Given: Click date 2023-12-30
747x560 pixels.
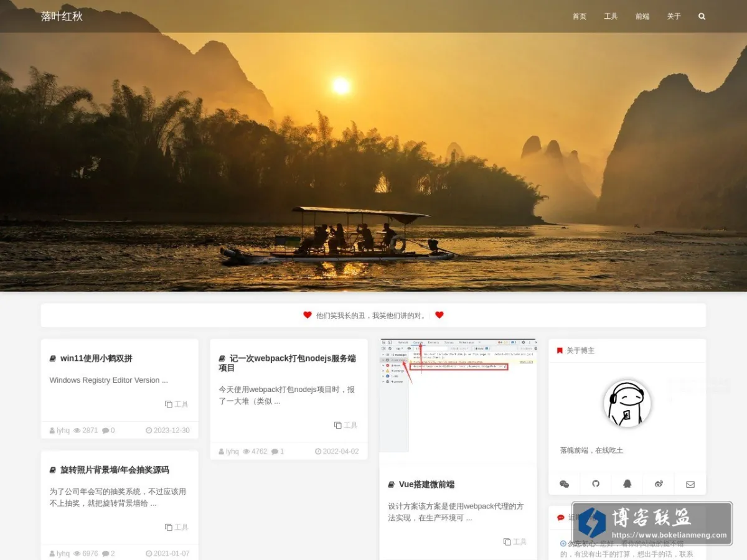Looking at the screenshot, I should coord(167,431).
